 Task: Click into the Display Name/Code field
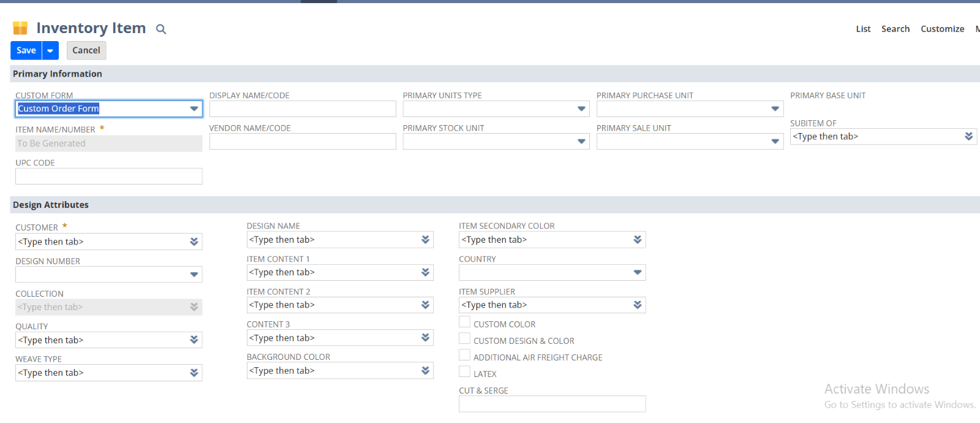click(303, 109)
